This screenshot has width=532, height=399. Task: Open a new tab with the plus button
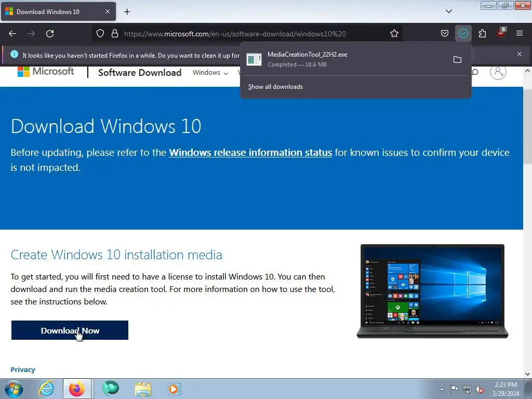coord(127,12)
